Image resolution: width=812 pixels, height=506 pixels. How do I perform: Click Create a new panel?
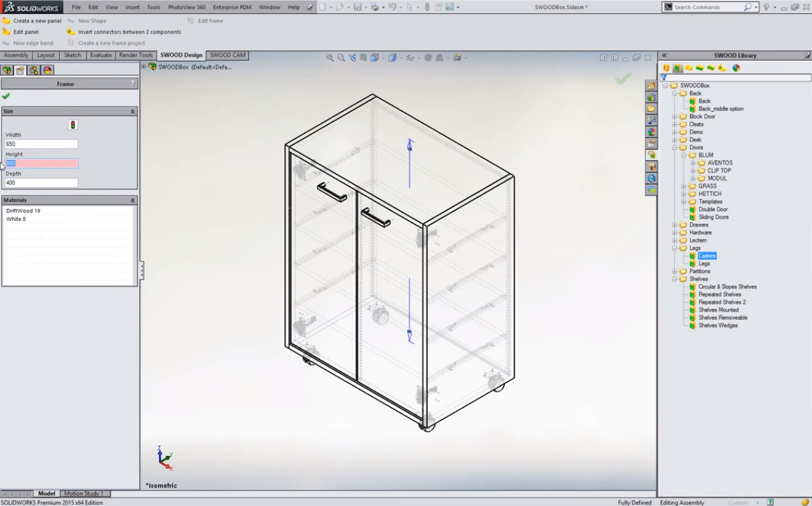(x=37, y=21)
